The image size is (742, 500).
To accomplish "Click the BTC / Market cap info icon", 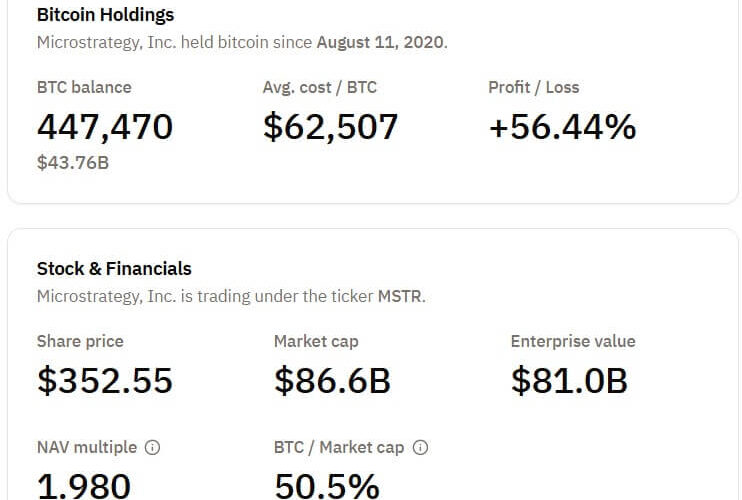I will (x=420, y=447).
